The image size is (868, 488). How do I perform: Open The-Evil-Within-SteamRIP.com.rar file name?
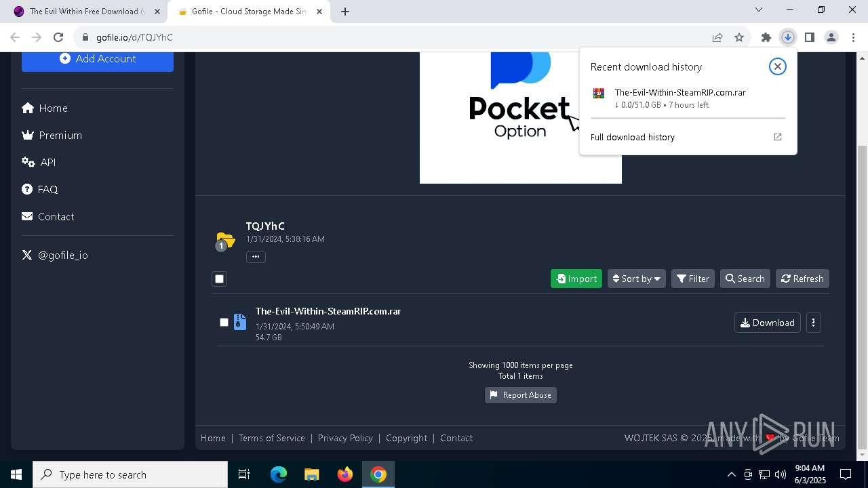(328, 312)
